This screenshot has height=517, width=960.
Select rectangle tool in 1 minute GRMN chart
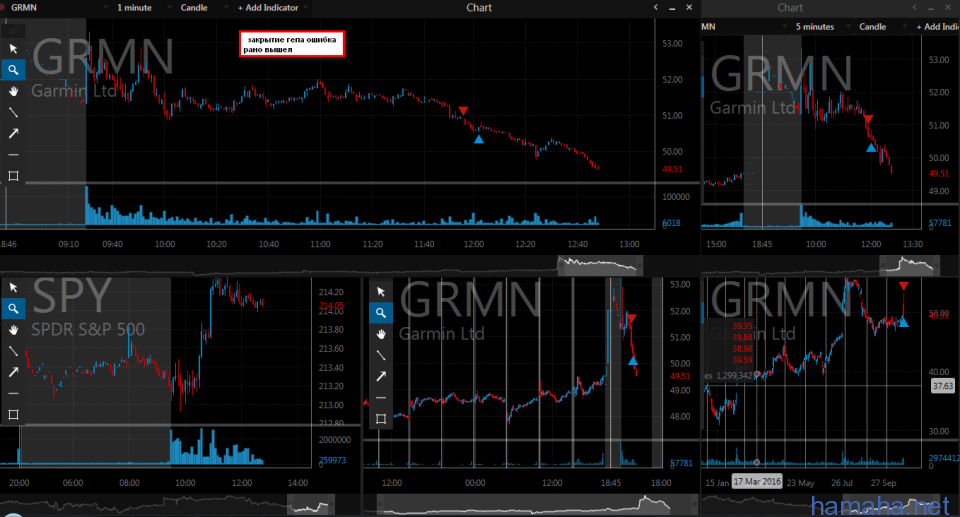pos(13,176)
